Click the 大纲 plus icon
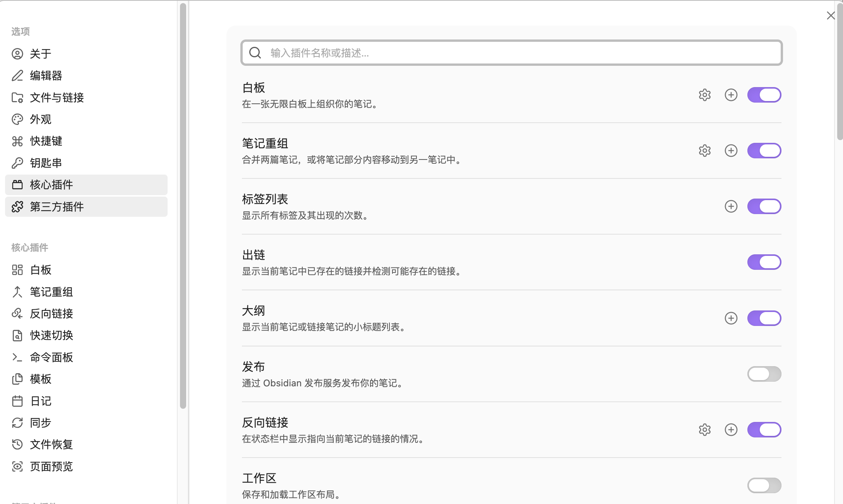 731,318
